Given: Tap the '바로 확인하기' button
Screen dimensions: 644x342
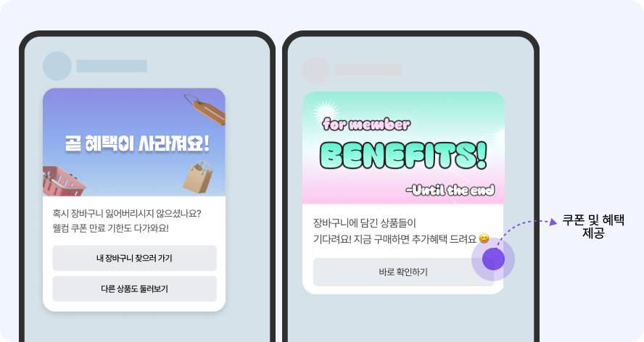Looking at the screenshot, I should pyautogui.click(x=403, y=272).
